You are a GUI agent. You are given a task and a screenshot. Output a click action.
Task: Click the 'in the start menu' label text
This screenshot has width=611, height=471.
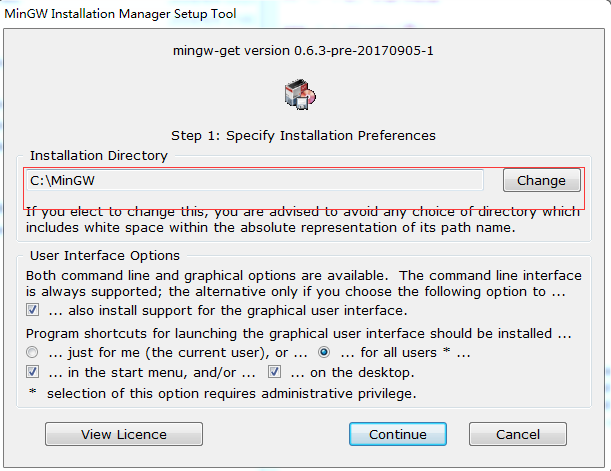(152, 373)
